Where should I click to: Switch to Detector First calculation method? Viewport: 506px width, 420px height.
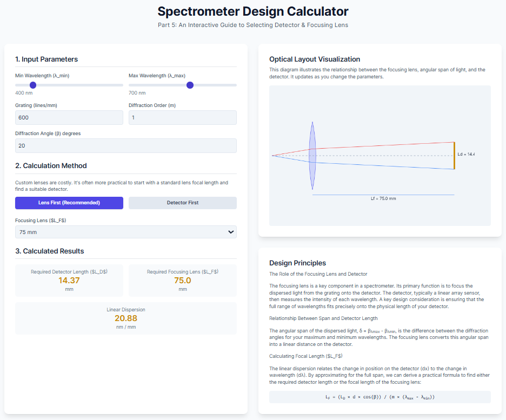click(183, 203)
